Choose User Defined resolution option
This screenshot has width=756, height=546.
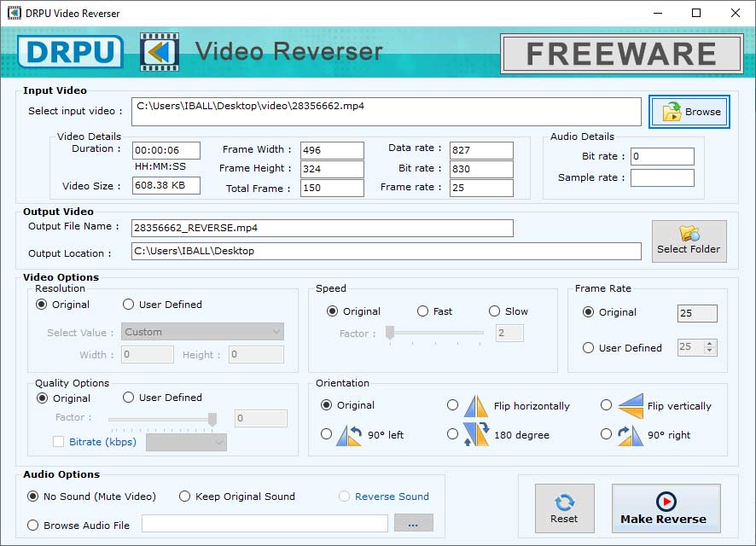128,305
